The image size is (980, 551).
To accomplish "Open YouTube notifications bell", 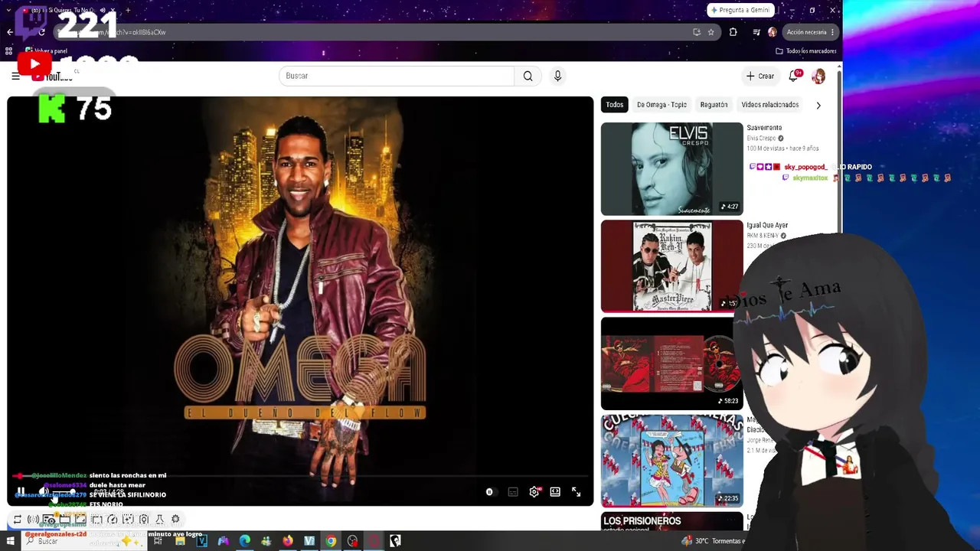I will coord(794,76).
